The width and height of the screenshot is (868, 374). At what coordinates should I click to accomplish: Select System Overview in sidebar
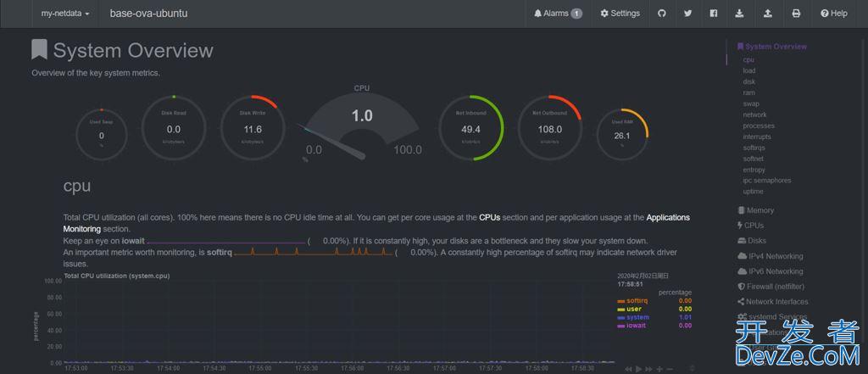[772, 47]
